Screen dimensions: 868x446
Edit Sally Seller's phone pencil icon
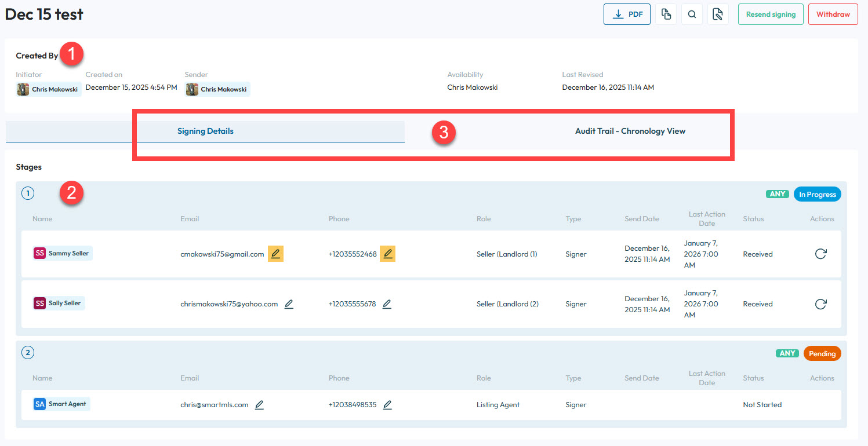[387, 304]
